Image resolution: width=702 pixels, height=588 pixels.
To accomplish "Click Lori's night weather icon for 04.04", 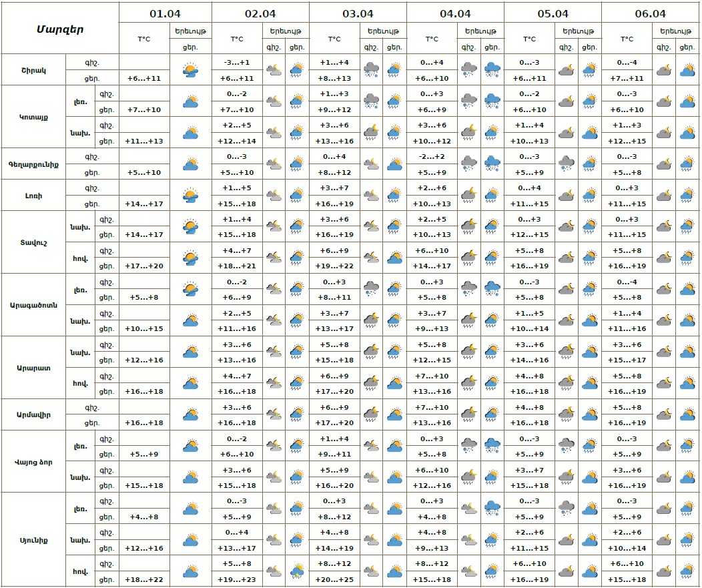I will pos(469,195).
